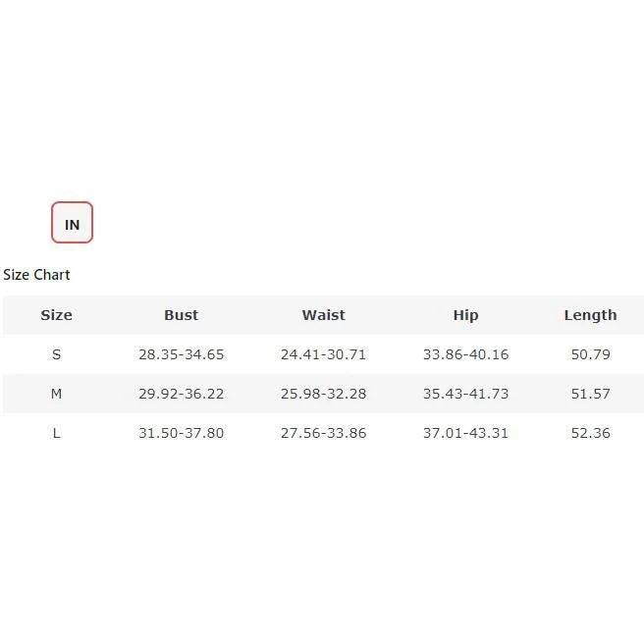
Task: Select the Bust column header
Action: click(181, 315)
